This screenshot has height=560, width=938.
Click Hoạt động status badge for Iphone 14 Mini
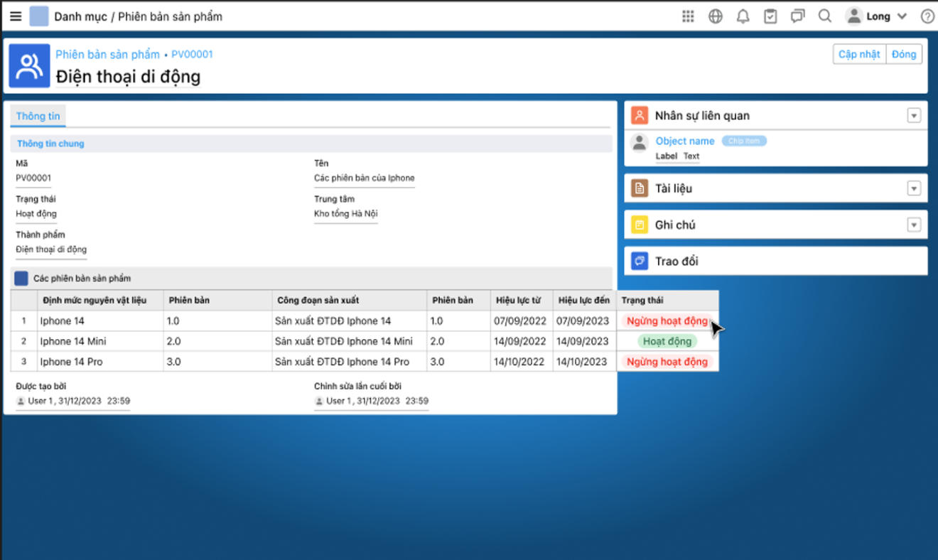point(667,341)
